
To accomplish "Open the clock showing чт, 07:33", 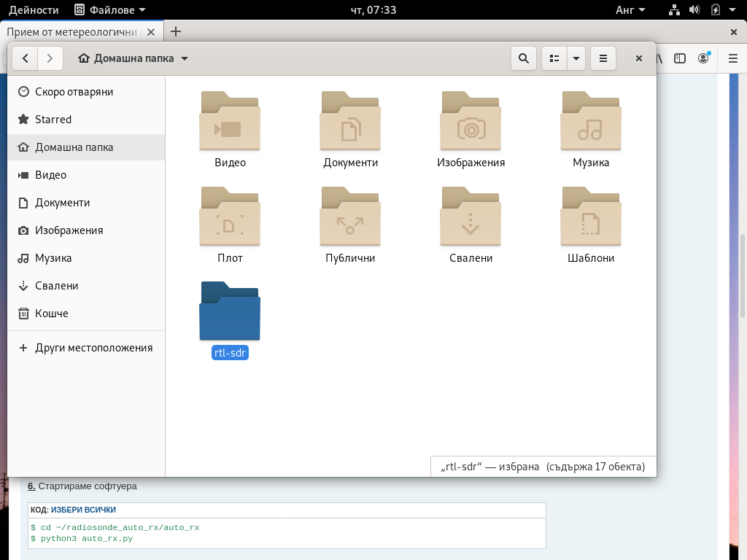I will click(373, 9).
